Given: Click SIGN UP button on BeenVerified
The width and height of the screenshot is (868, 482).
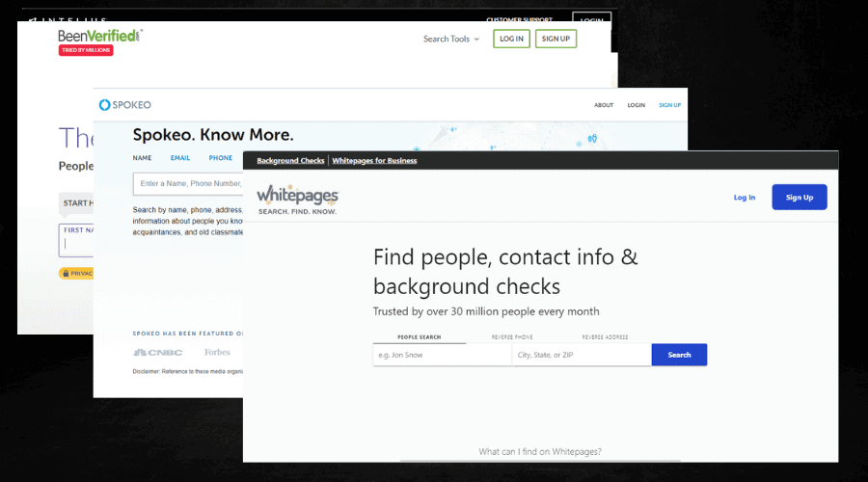Looking at the screenshot, I should pos(556,39).
